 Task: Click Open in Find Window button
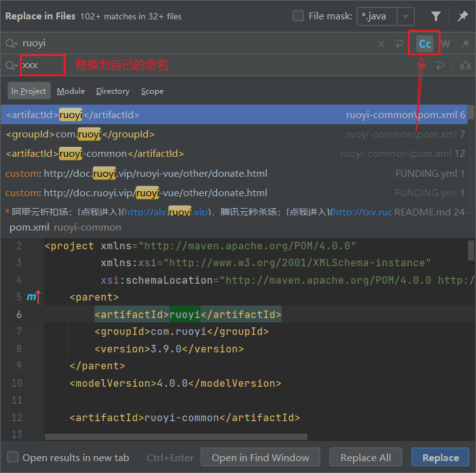[x=260, y=457]
